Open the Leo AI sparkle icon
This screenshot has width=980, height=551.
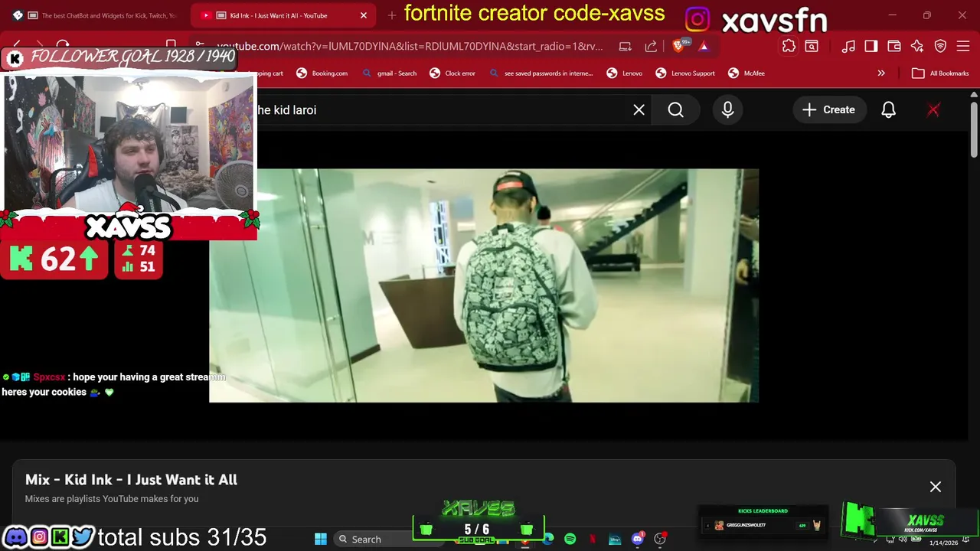(917, 47)
